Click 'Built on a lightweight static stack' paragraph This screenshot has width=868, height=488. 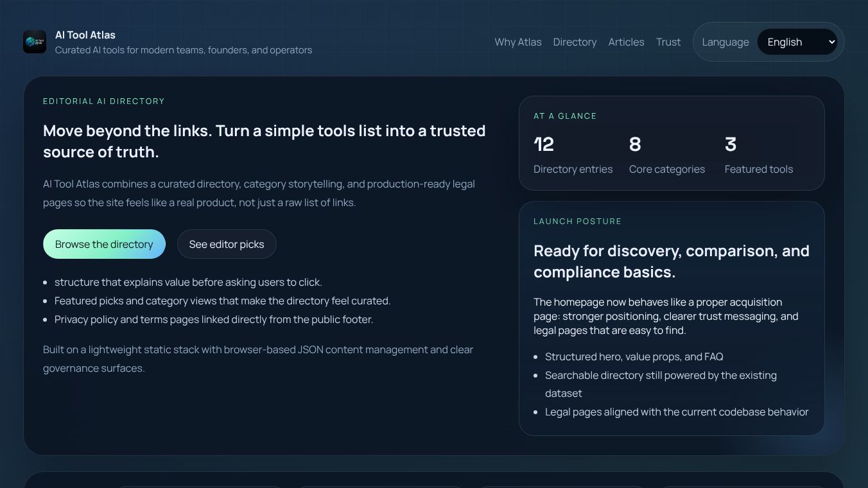[x=258, y=359]
